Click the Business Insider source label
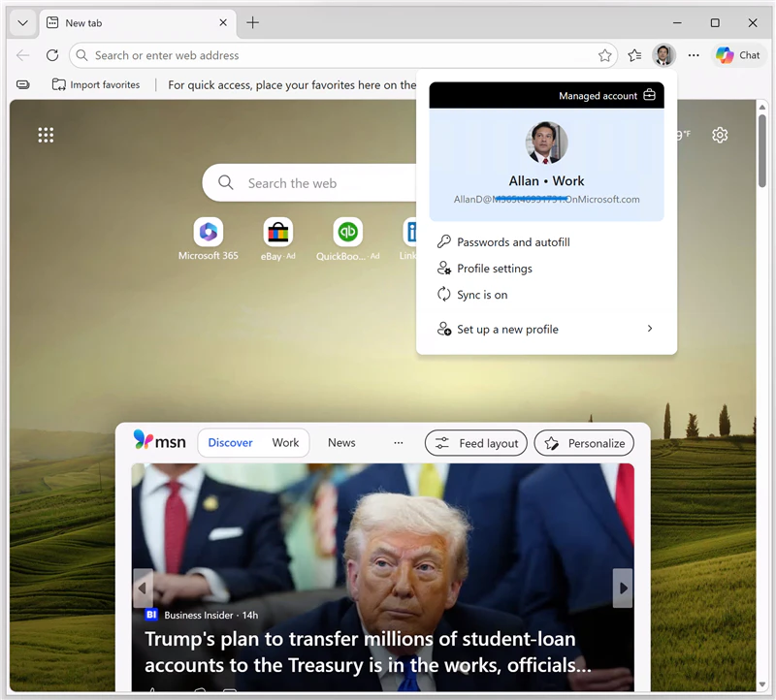This screenshot has height=700, width=776. pos(199,615)
